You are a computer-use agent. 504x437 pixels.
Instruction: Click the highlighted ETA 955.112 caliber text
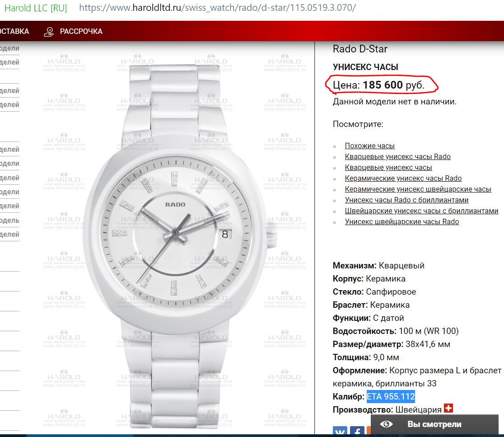click(x=390, y=397)
